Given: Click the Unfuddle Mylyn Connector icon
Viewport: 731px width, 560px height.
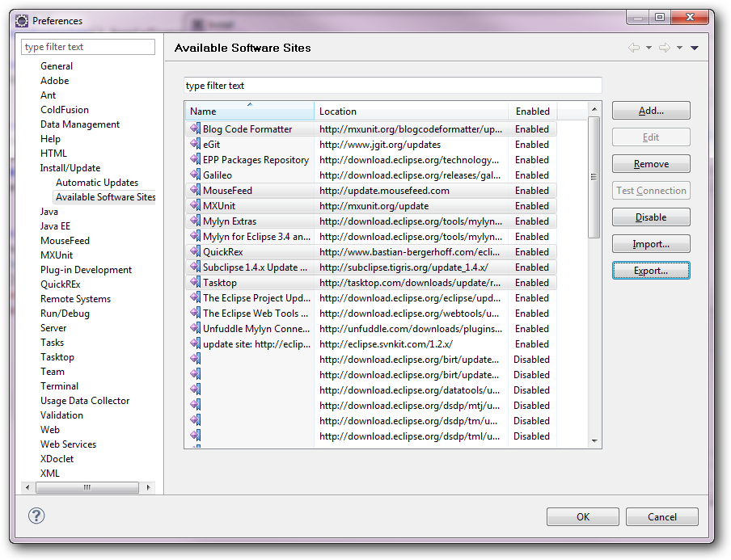Looking at the screenshot, I should [196, 328].
